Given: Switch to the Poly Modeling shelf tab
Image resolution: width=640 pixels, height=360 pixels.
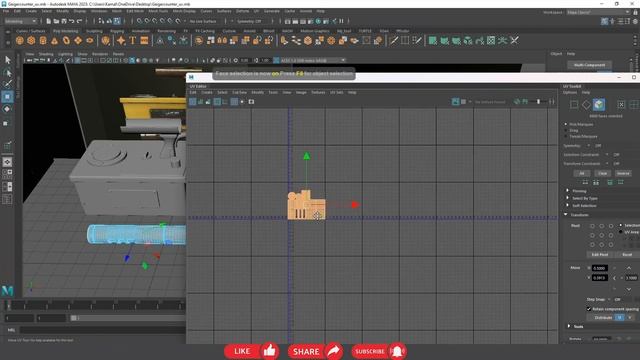Looking at the screenshot, I should click(65, 31).
